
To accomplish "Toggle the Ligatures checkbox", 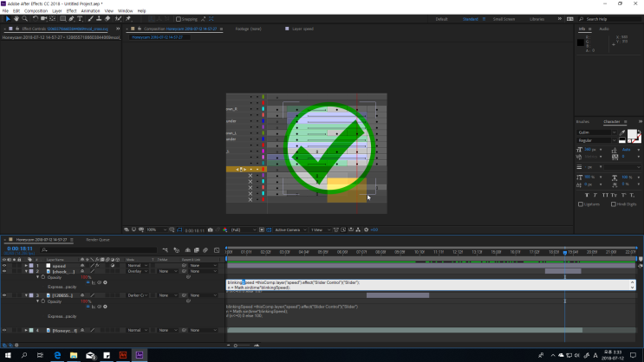I will pyautogui.click(x=581, y=204).
